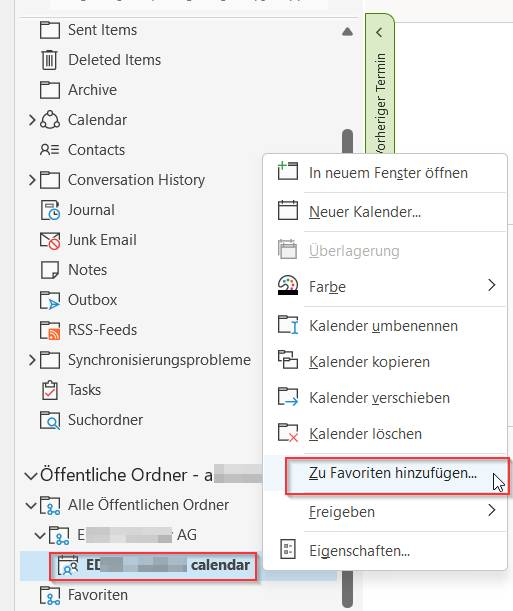
Task: Expand the Calendar folder
Action: (32, 120)
